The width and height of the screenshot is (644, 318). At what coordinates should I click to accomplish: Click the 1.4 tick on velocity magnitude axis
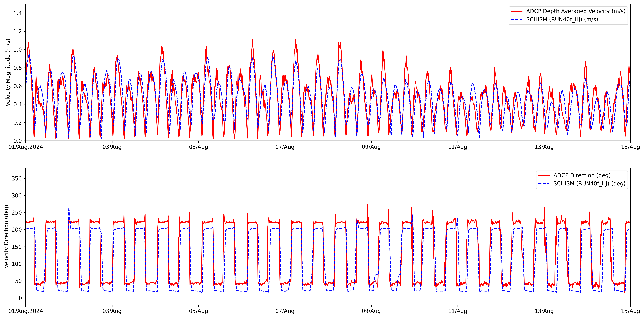coord(18,13)
